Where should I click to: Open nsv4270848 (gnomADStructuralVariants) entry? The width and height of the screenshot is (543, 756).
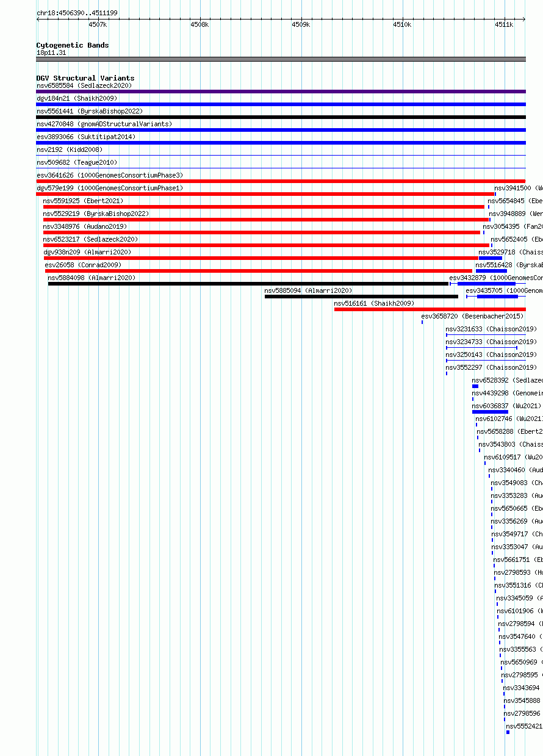pyautogui.click(x=104, y=124)
